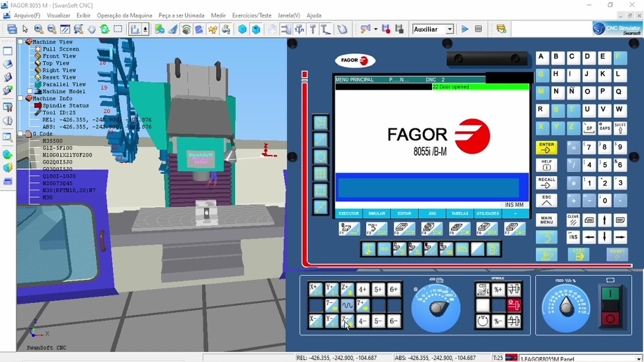This screenshot has width=644, height=362.
Task: Select Reset View in the tree
Action: point(59,77)
